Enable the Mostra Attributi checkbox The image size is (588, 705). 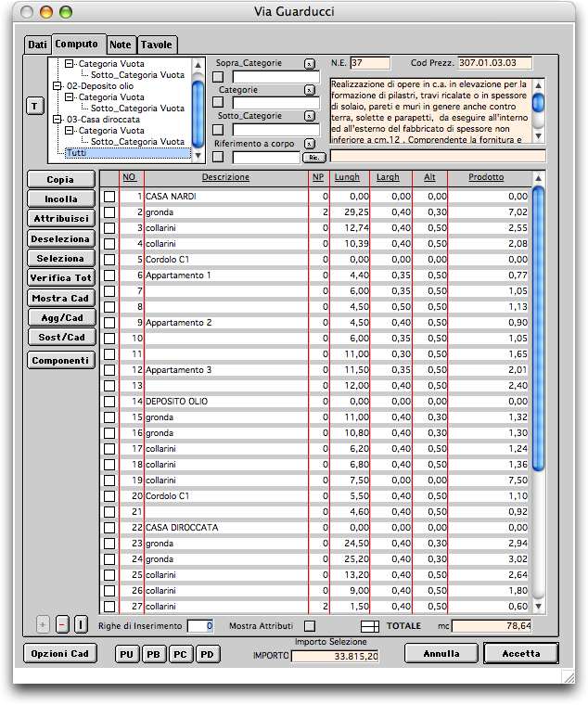coord(310,626)
